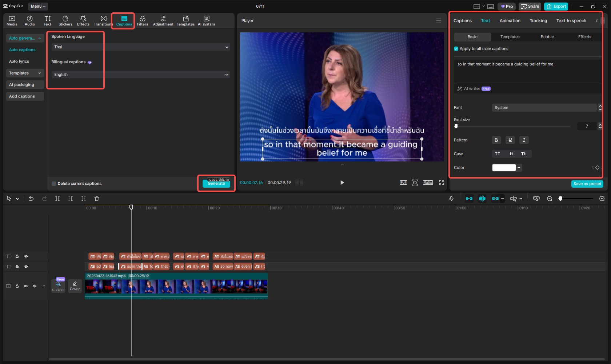Split the clip at playhead
The image size is (611, 364).
[x=57, y=199]
